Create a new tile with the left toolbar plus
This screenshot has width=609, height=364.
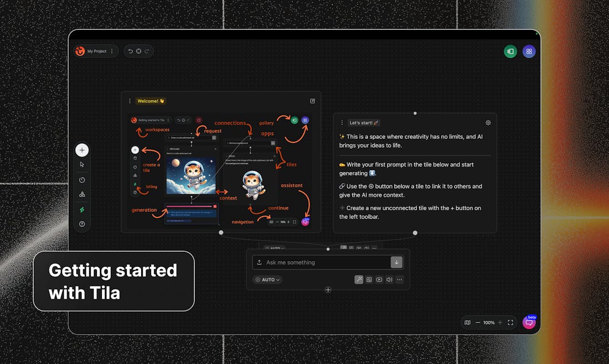coord(82,150)
